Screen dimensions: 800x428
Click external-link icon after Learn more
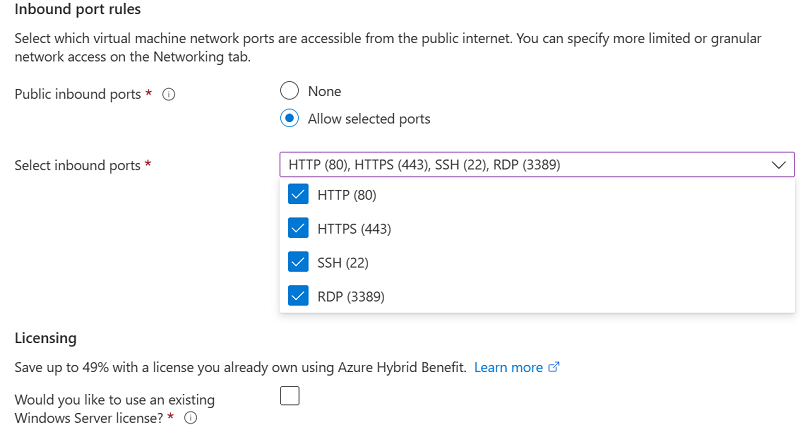click(554, 367)
